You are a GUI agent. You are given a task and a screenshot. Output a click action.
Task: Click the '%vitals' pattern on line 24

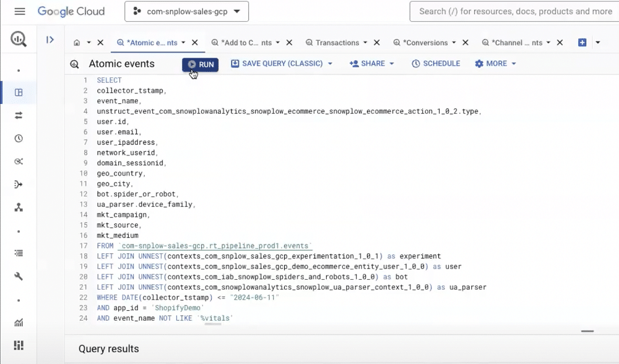(x=215, y=318)
